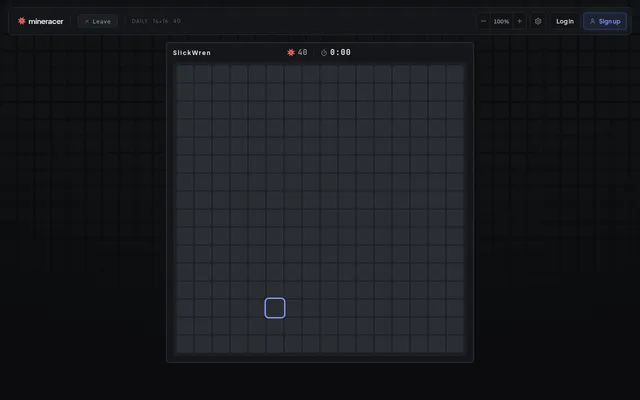Click the remaining mines count 40

pos(302,52)
